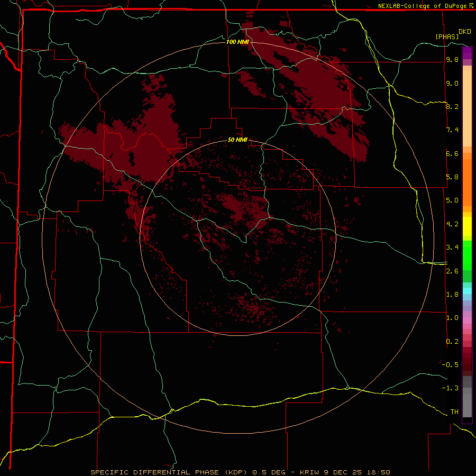The width and height of the screenshot is (476, 476).
Task: Select the -0.5 value on the color scale
Action: (450, 365)
